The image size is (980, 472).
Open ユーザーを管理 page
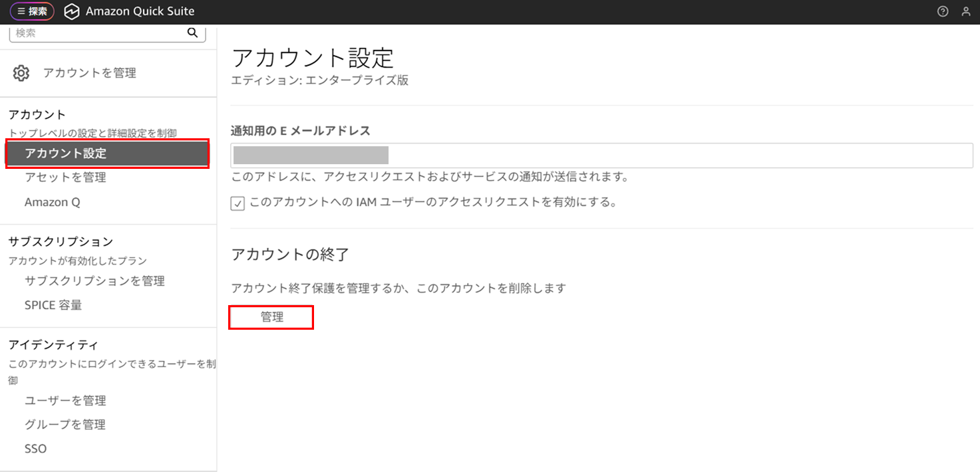[x=65, y=400]
